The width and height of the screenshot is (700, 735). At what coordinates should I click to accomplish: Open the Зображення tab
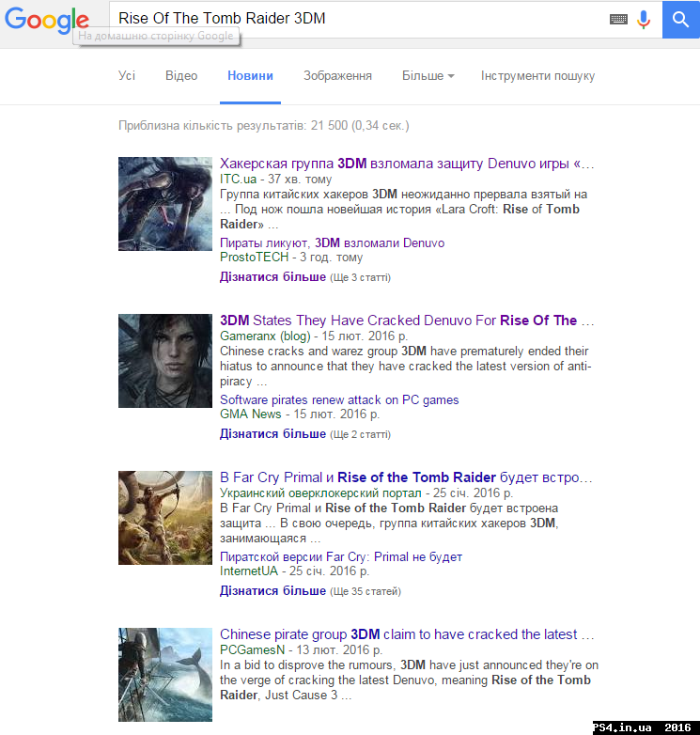tap(337, 76)
